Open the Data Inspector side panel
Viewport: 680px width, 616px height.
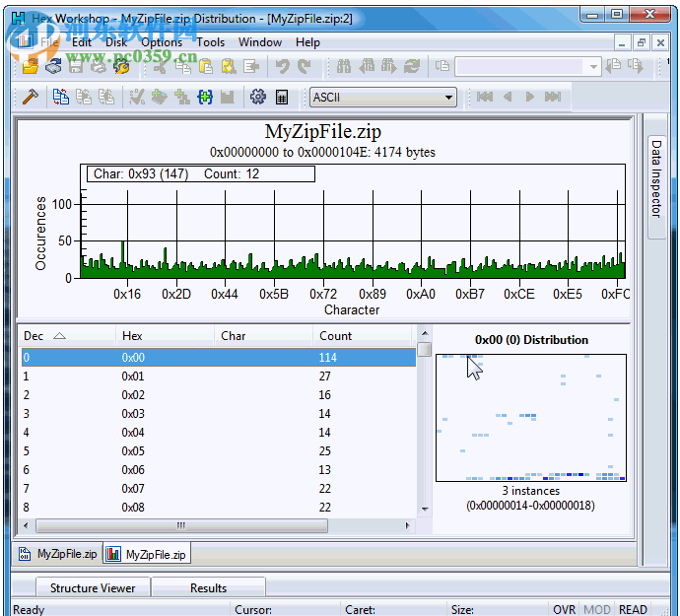click(656, 177)
